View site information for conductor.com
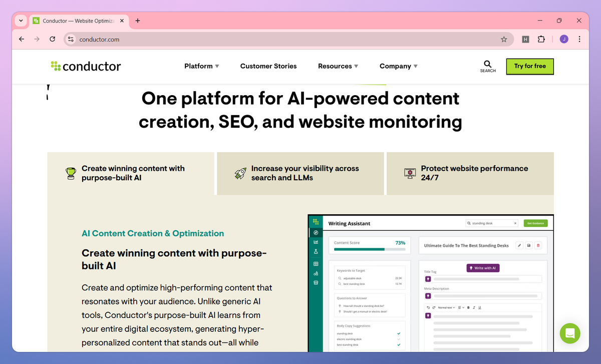The image size is (601, 364). pos(71,39)
